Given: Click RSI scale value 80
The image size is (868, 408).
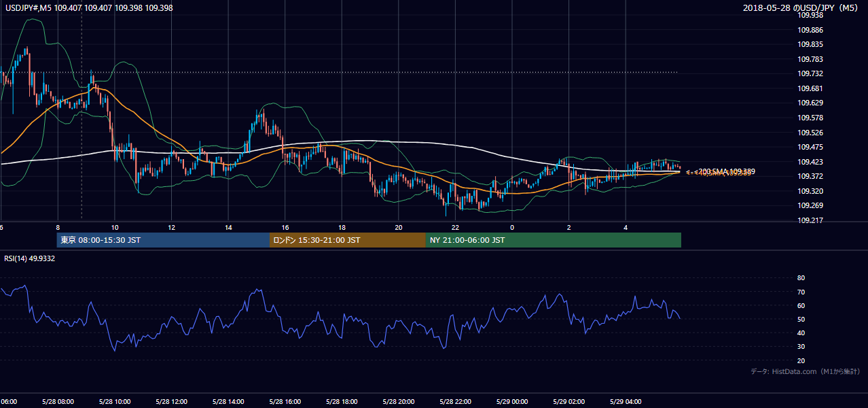Looking at the screenshot, I should click(801, 278).
